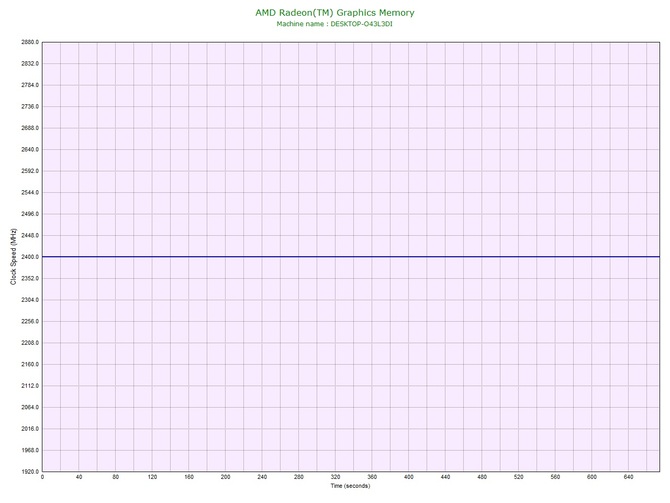This screenshot has width=670, height=503.
Task: Click the 2448.0 y-axis value
Action: [30, 235]
